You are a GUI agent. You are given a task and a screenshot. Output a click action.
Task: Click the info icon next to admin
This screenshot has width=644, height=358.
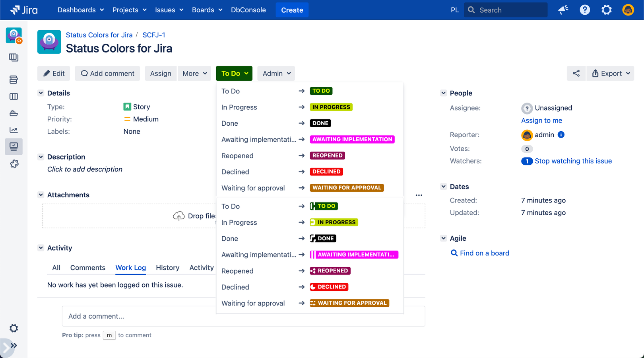[561, 134]
